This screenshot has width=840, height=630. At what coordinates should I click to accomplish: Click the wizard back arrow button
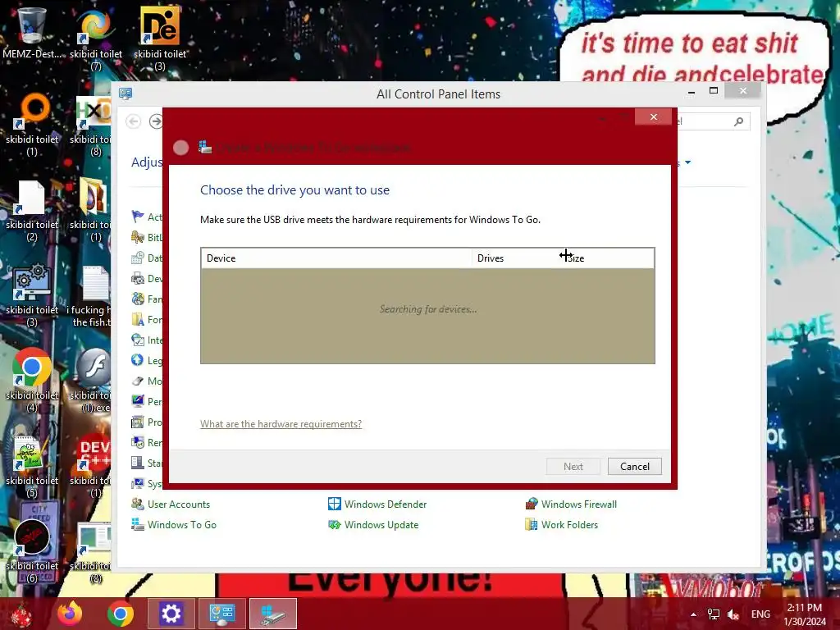click(181, 148)
